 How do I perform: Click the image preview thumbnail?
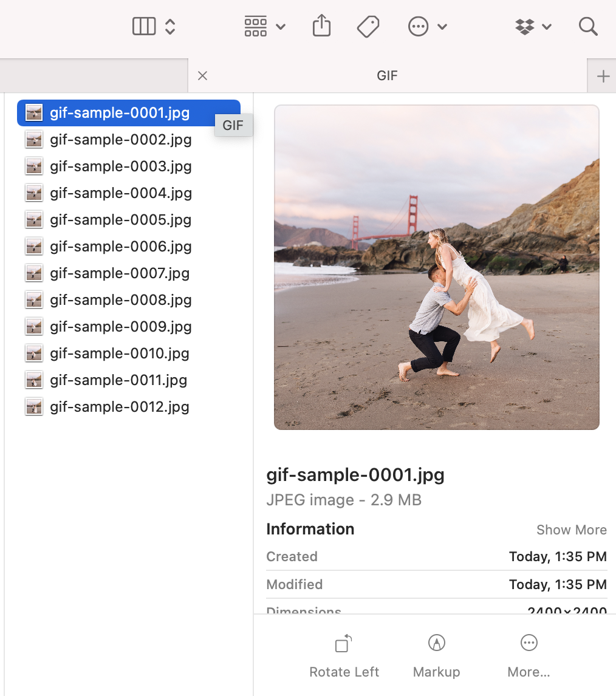(x=436, y=267)
